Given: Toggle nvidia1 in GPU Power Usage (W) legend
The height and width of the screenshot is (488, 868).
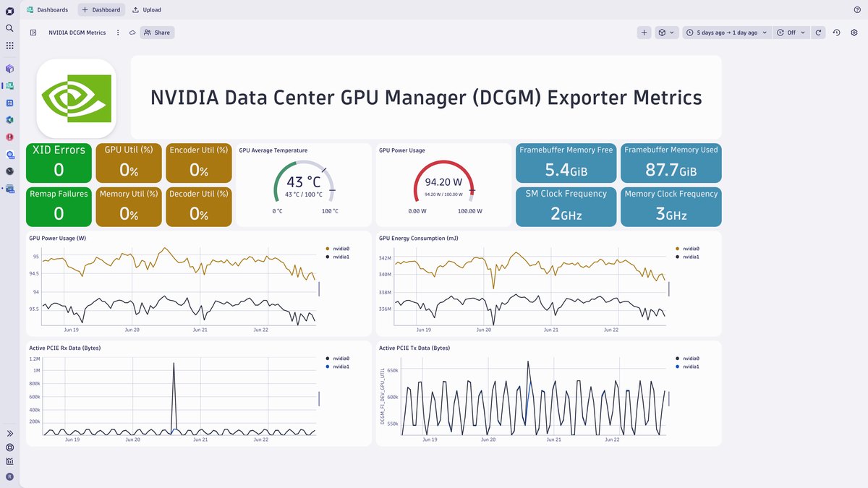Looking at the screenshot, I should (x=338, y=257).
